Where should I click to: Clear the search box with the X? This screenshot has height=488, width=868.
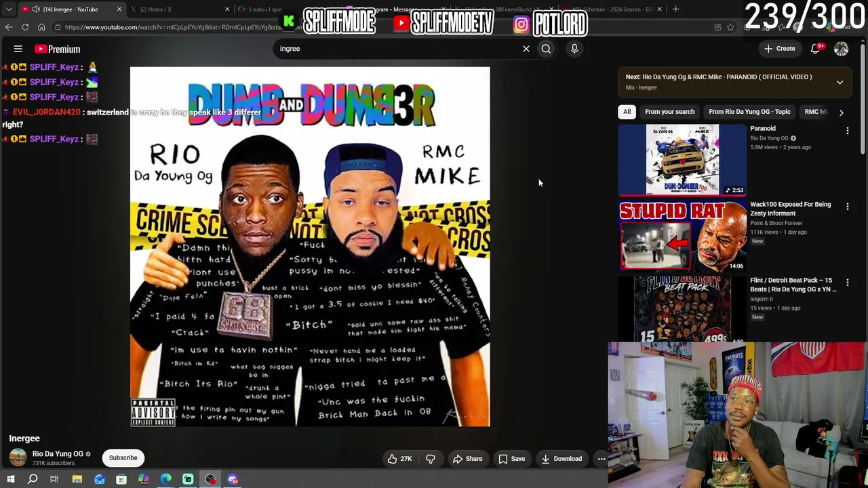tap(526, 49)
